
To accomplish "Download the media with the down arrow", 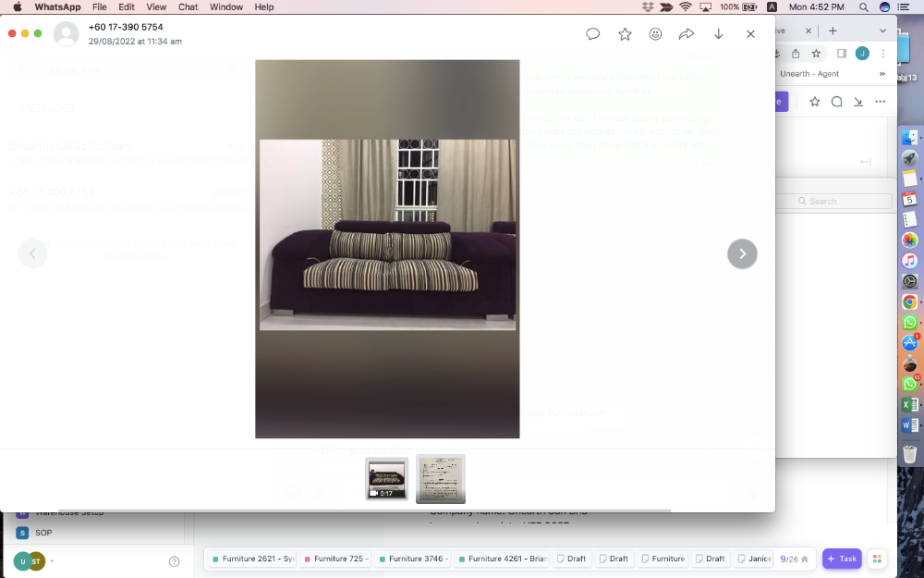I will click(718, 34).
